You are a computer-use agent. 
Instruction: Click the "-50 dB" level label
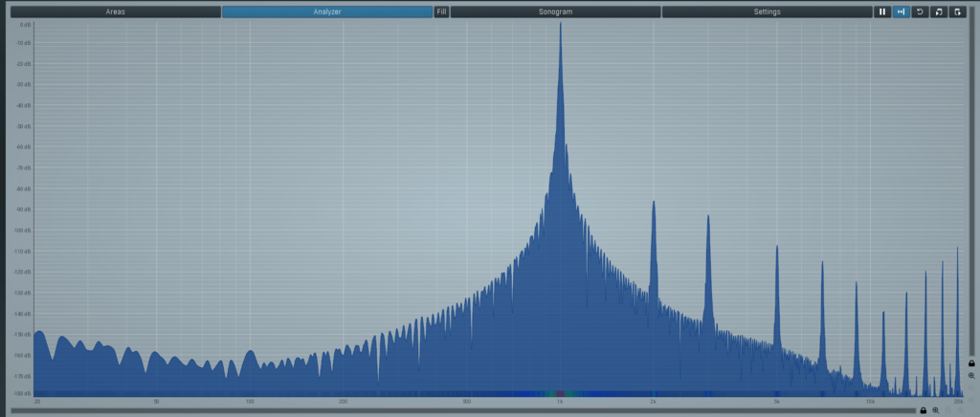point(24,126)
